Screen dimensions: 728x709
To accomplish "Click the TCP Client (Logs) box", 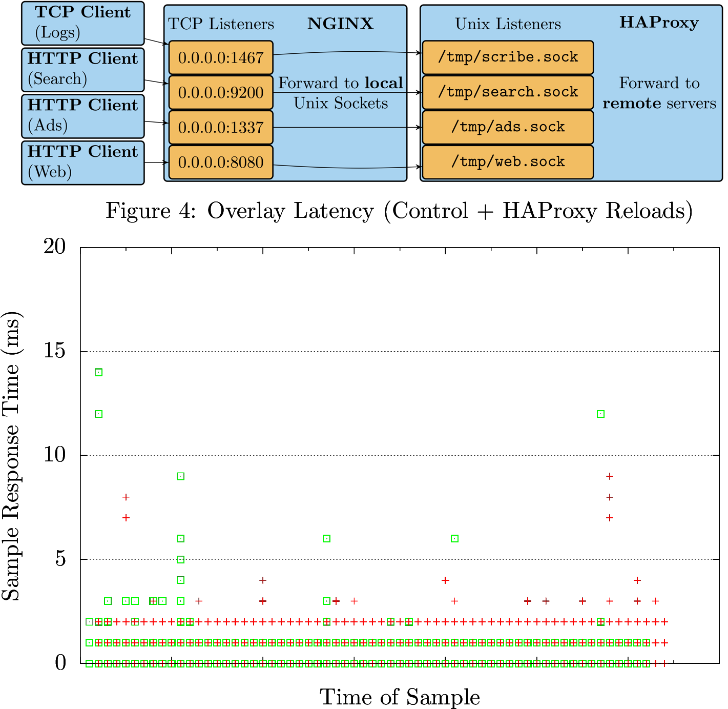I will click(x=83, y=23).
